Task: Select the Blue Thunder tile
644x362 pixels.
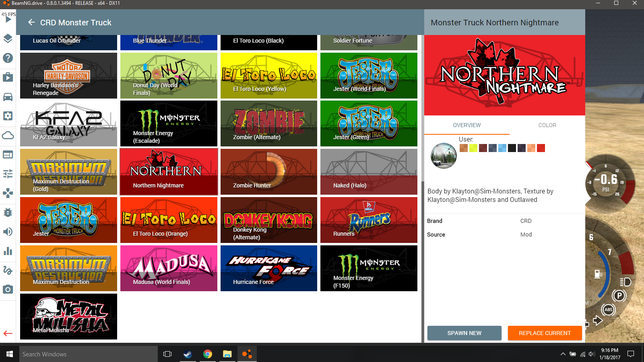Action: tap(169, 42)
